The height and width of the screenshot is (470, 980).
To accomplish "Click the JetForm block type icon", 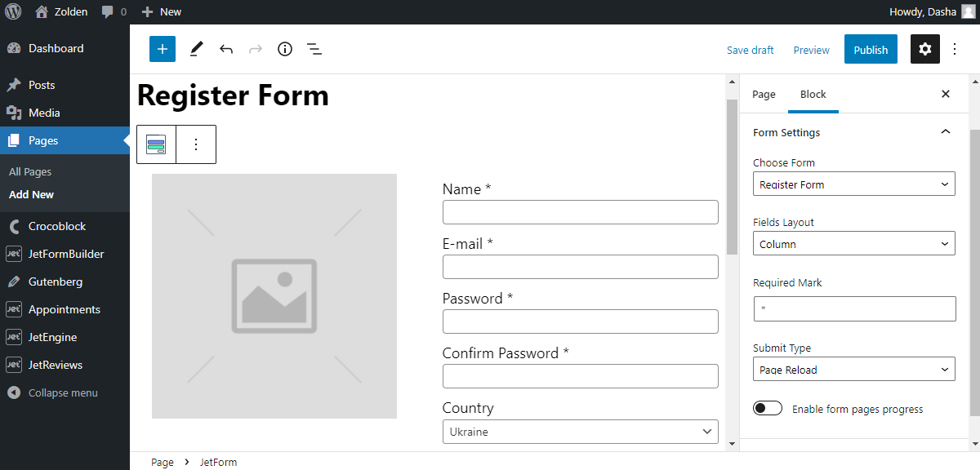I will pyautogui.click(x=156, y=144).
